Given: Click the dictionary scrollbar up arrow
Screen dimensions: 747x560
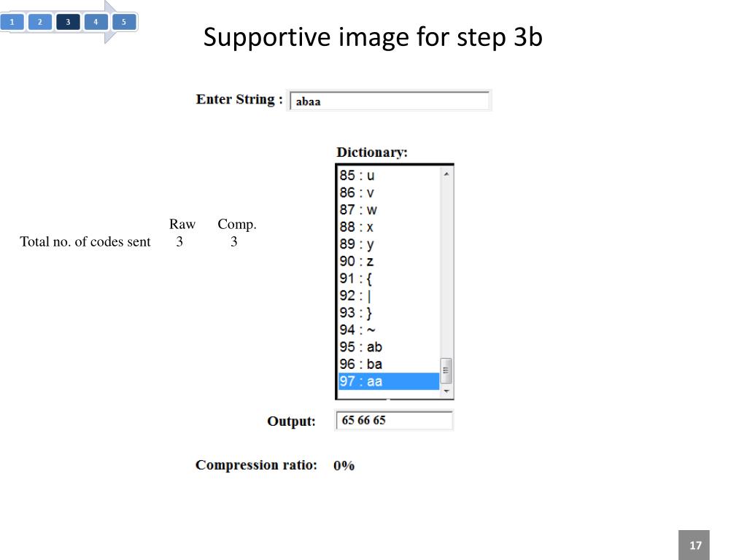Looking at the screenshot, I should pyautogui.click(x=446, y=174).
